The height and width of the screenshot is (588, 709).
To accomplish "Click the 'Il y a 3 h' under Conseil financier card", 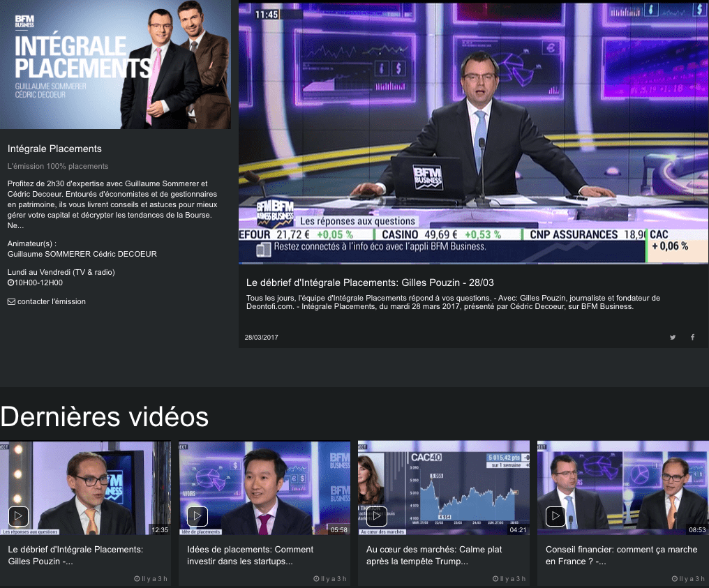I will [x=688, y=578].
